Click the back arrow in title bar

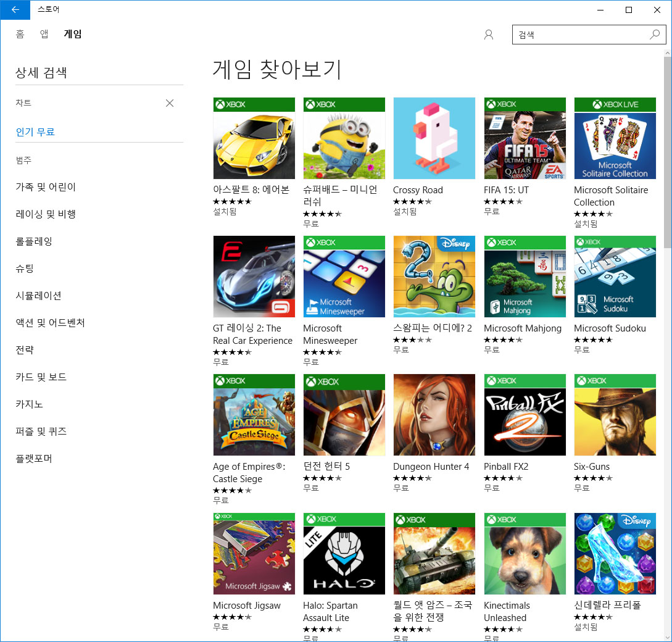pos(15,9)
